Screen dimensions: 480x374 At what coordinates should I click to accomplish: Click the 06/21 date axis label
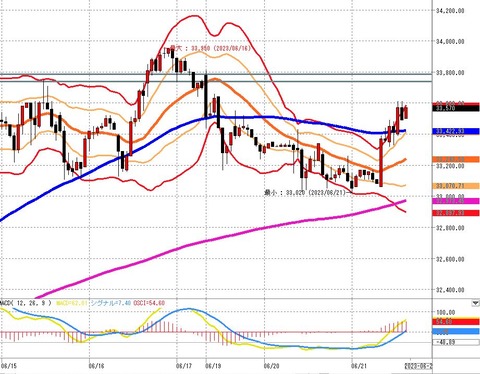(359, 366)
